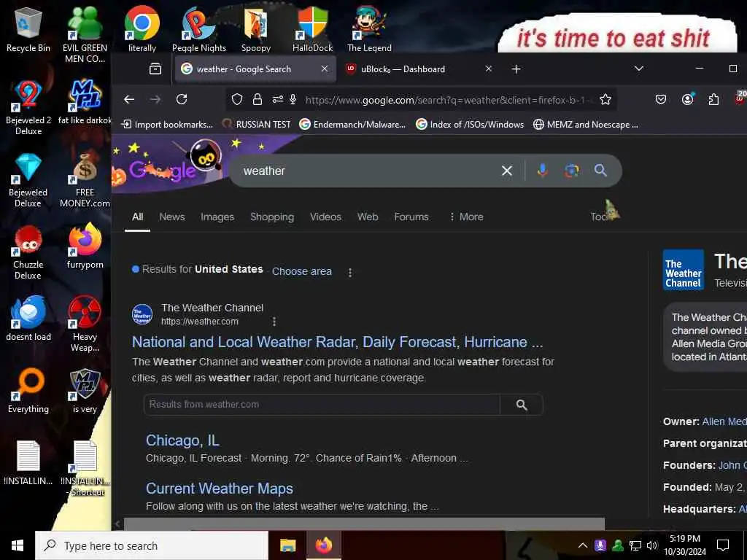Image resolution: width=747 pixels, height=560 pixels.
Task: Open the Chicago, IL forecast link
Action: point(182,440)
